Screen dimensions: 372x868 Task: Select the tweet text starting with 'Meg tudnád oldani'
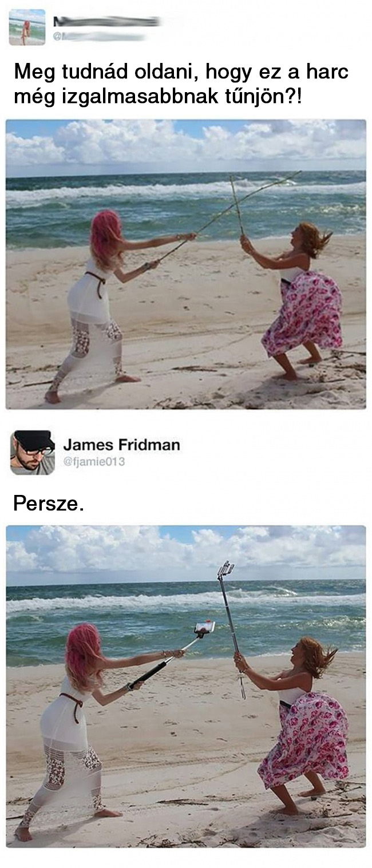tap(181, 85)
